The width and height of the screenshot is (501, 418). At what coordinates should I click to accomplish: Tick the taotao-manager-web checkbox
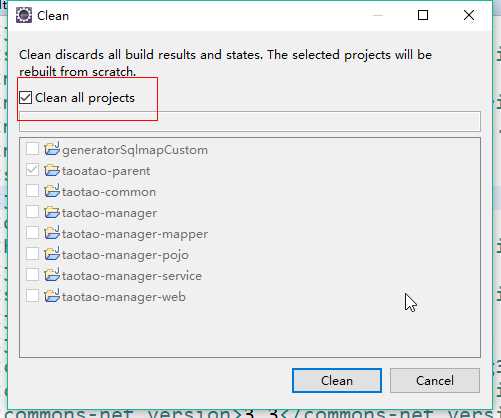pos(32,296)
